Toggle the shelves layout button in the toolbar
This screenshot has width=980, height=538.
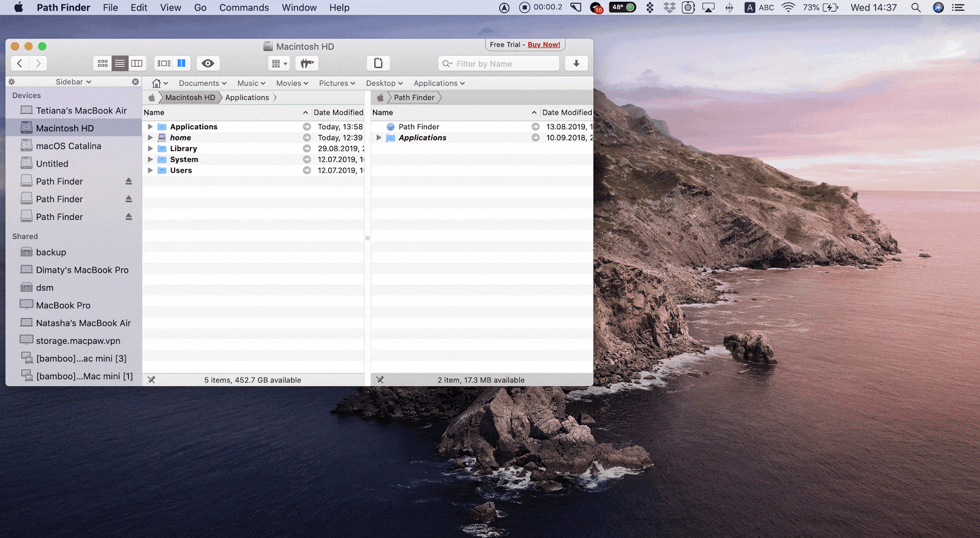pos(164,63)
